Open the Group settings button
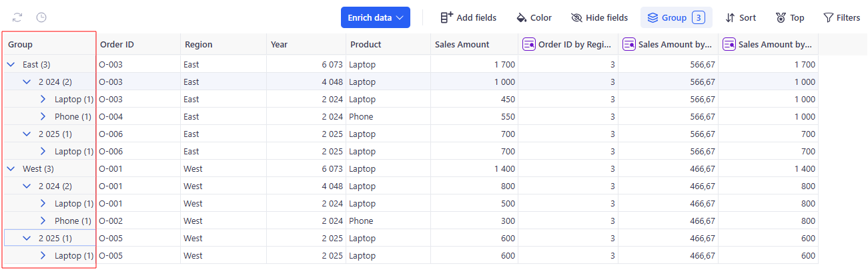 [676, 17]
